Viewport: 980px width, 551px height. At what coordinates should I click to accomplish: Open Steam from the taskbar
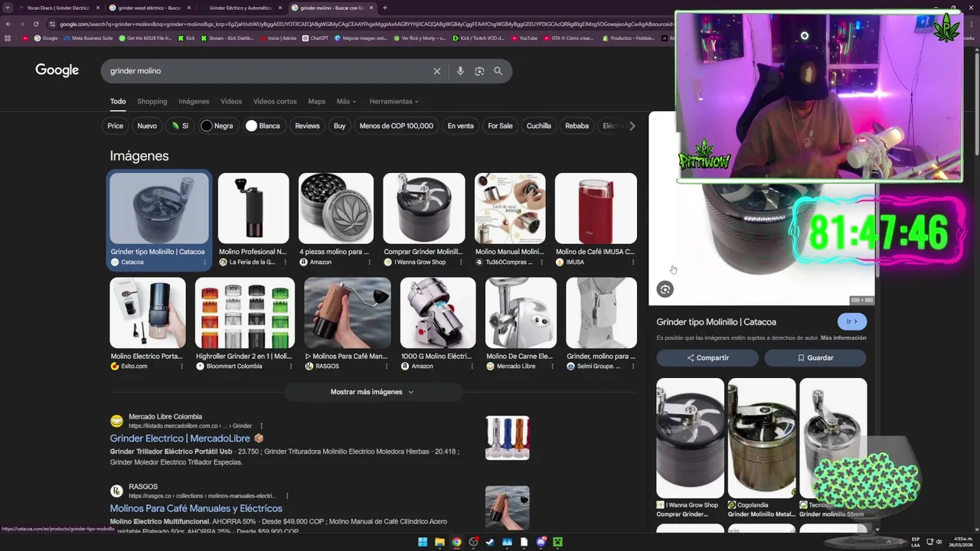490,543
